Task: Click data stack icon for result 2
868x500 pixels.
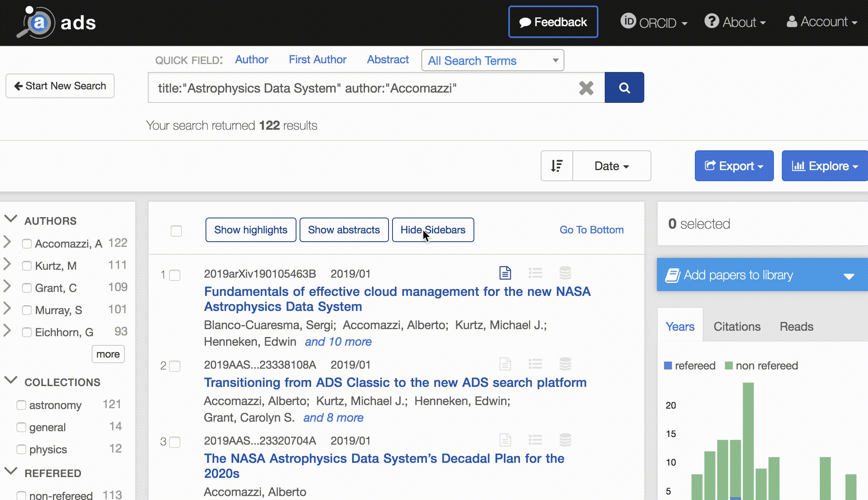Action: [565, 364]
